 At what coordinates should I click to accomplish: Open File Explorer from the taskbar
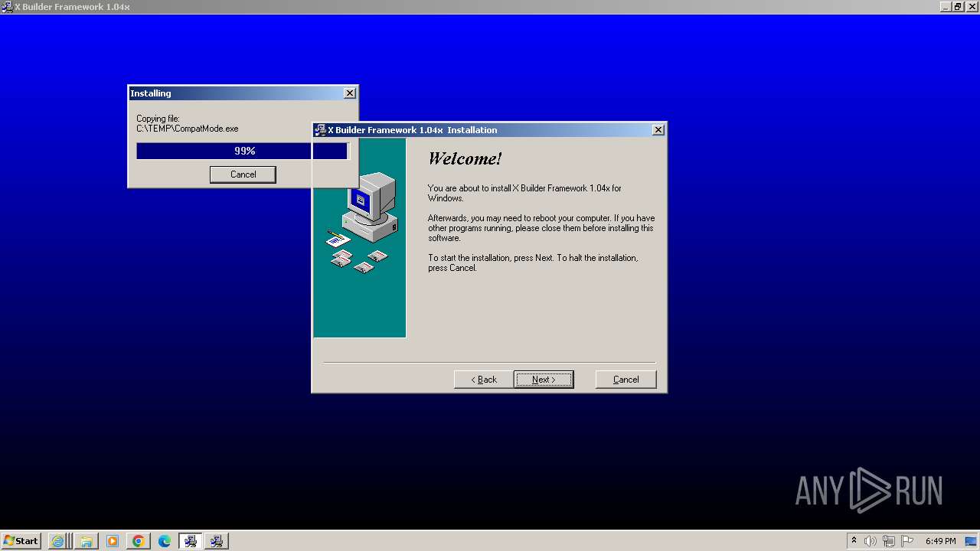[x=87, y=541]
